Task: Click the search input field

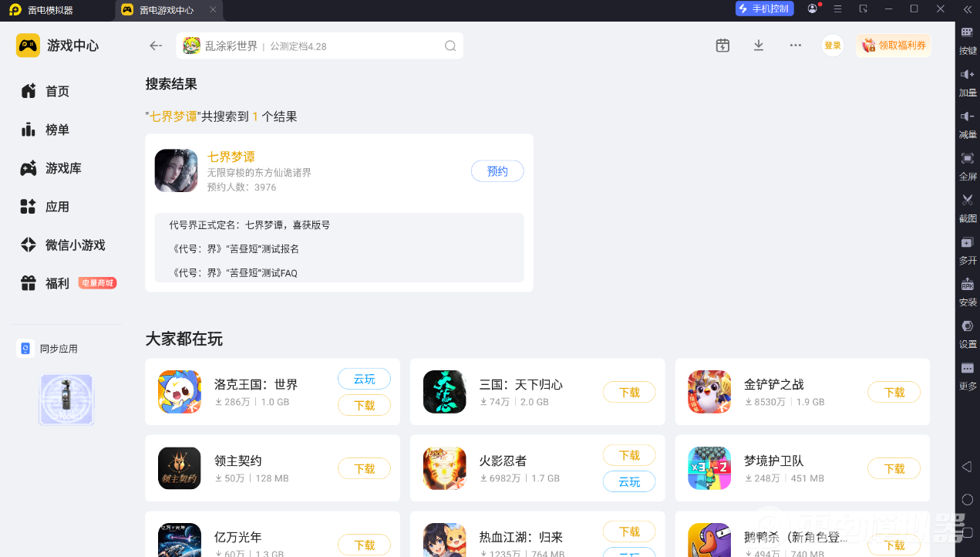Action: pyautogui.click(x=319, y=46)
